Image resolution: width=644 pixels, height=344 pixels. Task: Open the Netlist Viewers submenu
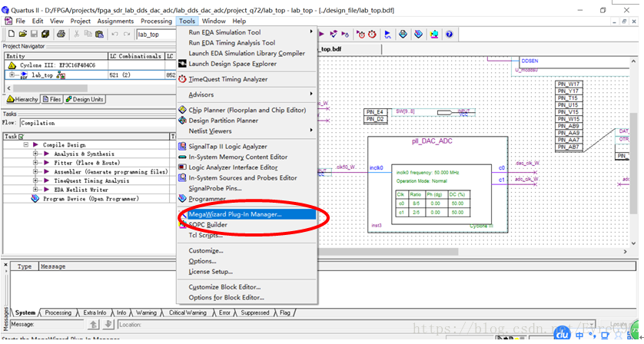247,131
